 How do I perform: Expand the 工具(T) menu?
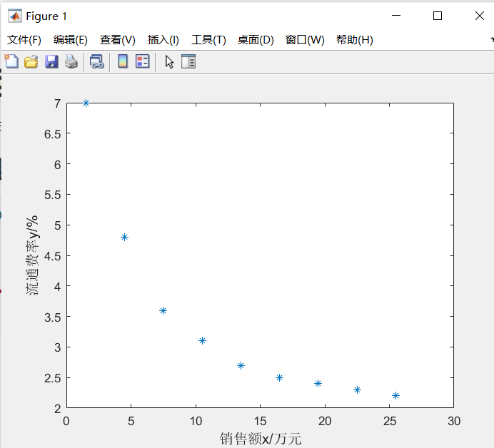208,40
